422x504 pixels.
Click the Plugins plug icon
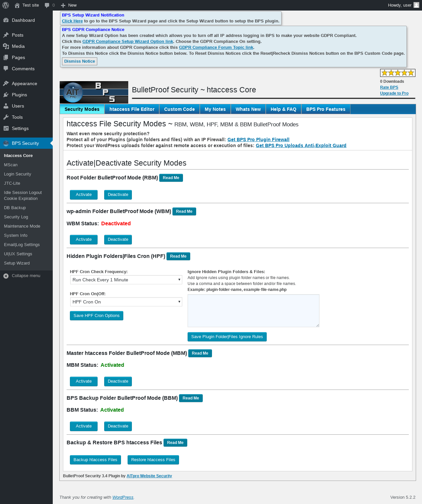click(x=6, y=95)
